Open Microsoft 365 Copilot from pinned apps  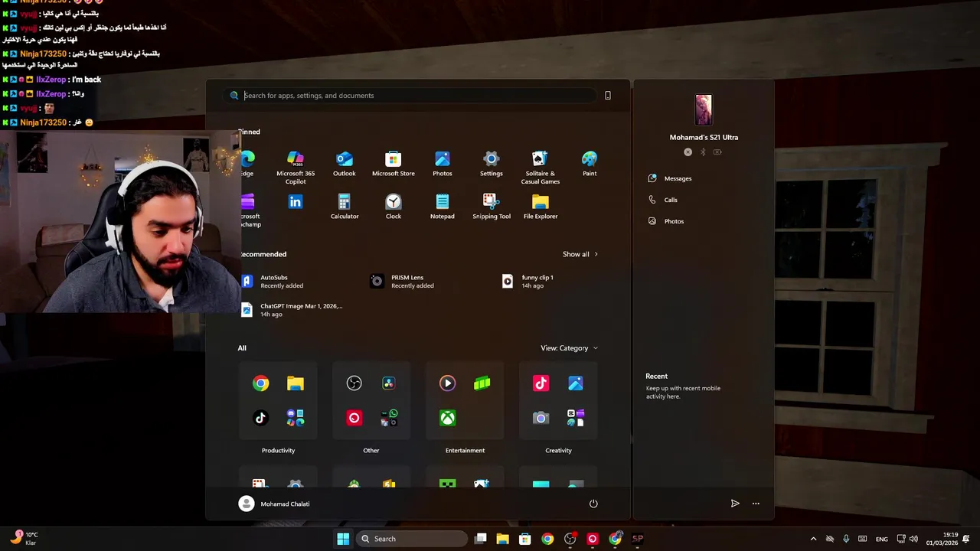pyautogui.click(x=296, y=168)
